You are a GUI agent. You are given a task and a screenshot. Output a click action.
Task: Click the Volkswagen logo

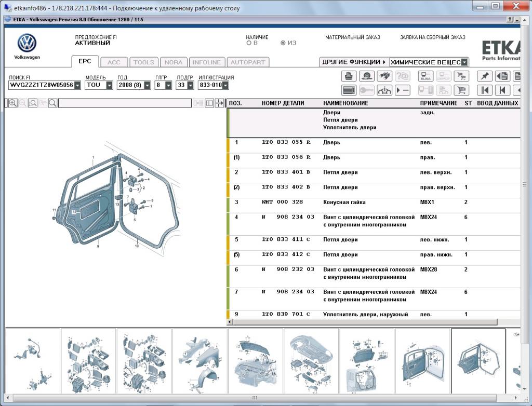(x=27, y=44)
